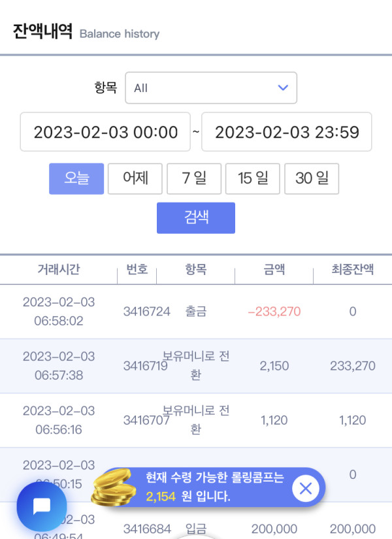Select the 어제 date range
This screenshot has height=539, width=392.
tap(135, 178)
